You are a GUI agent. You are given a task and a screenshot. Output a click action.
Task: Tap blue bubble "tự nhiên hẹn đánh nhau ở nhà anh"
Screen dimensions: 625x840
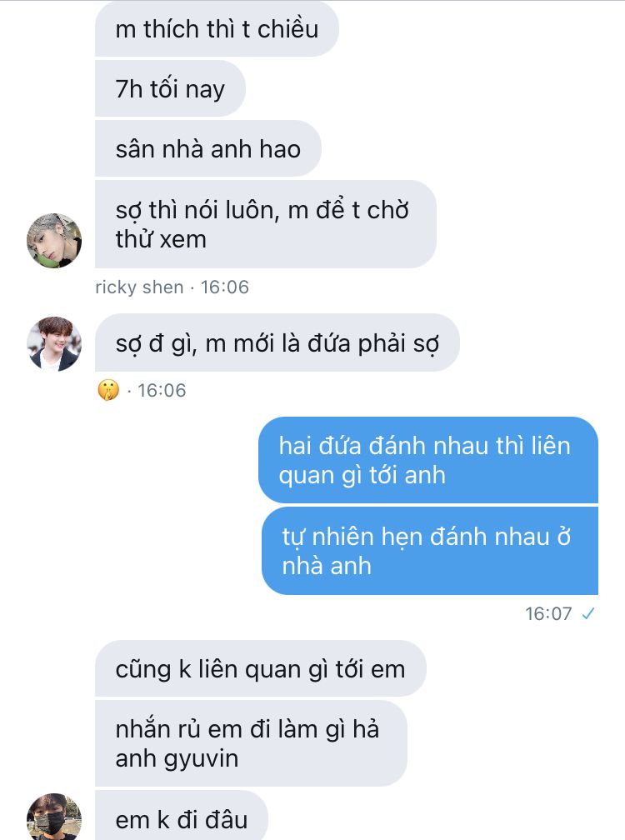[x=429, y=551]
